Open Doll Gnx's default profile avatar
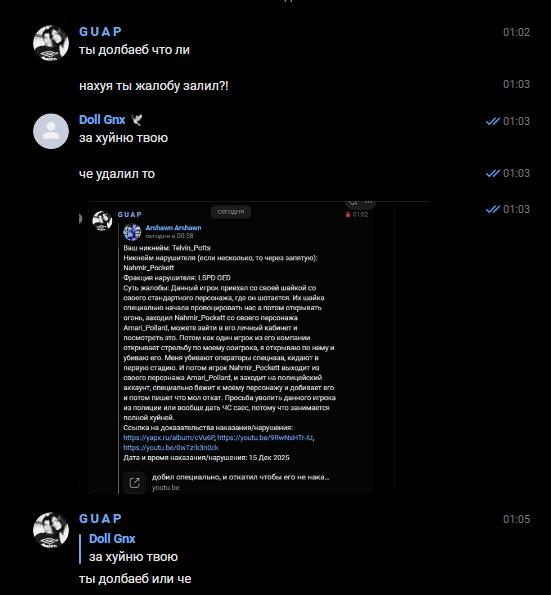Screen dimensions: 551x595 tap(51, 131)
